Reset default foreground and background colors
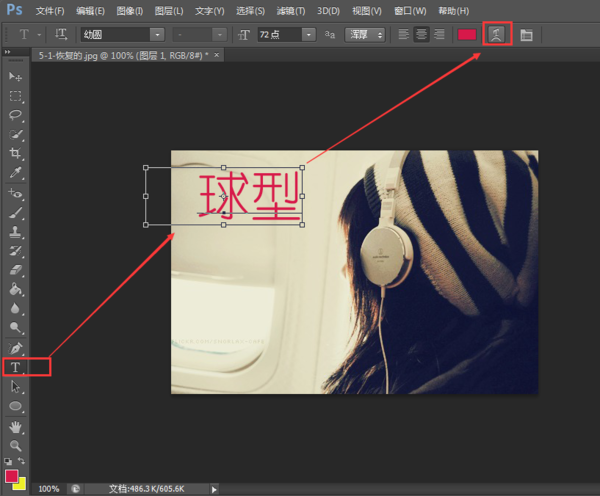Viewport: 600px width, 496px height. (x=8, y=462)
